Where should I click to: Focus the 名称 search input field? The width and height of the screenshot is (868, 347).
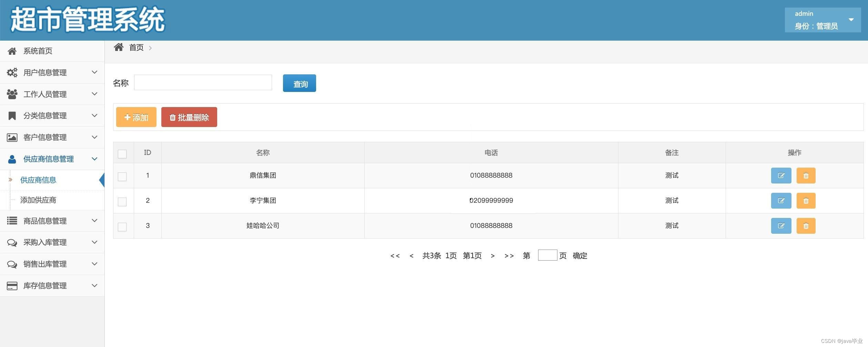(203, 83)
